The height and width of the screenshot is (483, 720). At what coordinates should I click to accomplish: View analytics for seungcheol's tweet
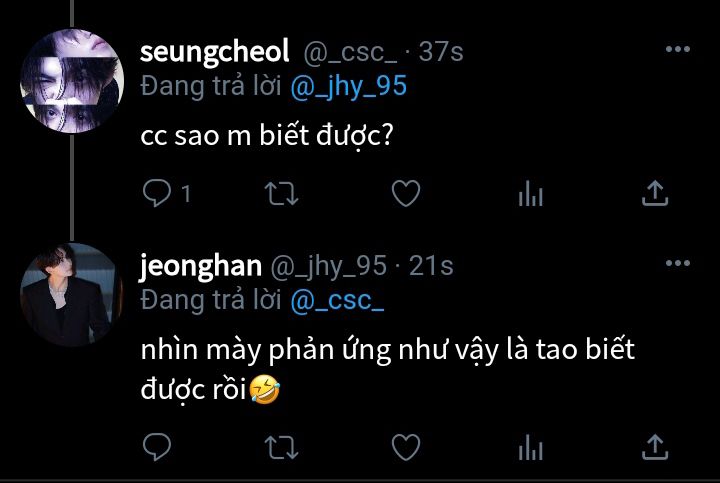coord(531,193)
